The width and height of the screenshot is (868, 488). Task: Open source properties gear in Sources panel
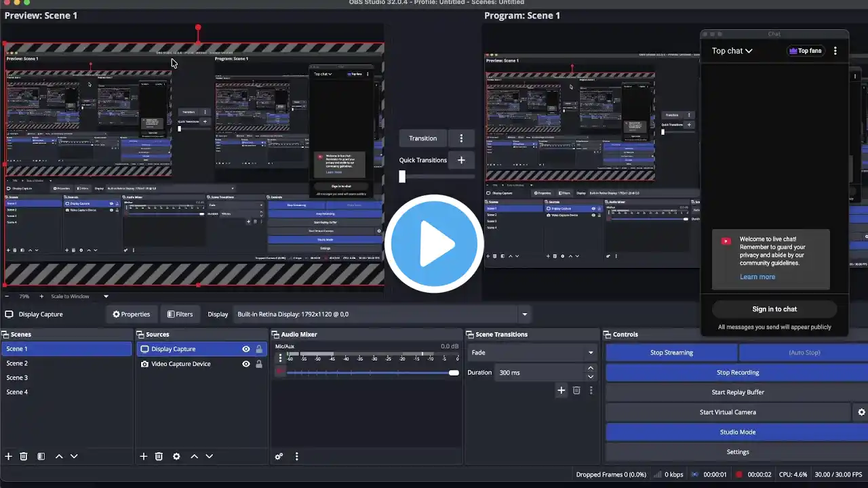tap(176, 456)
